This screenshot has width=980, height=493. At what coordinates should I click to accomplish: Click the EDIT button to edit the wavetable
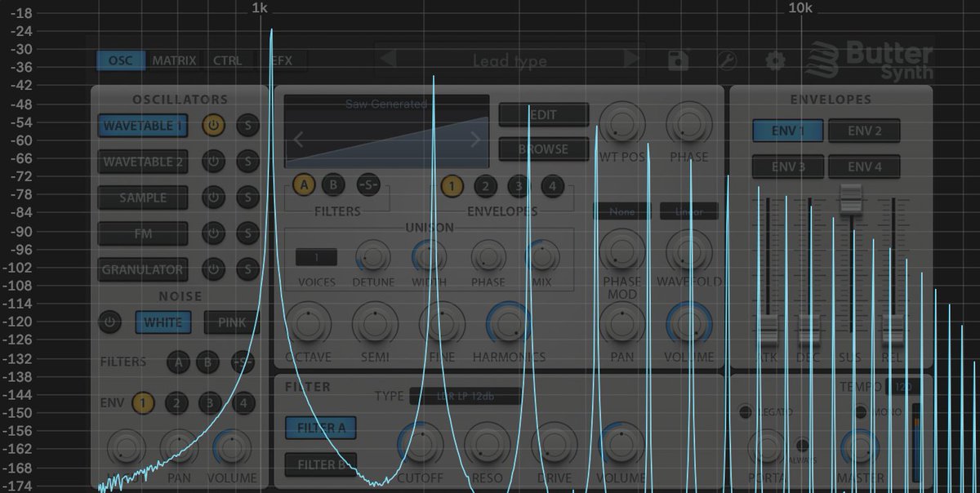(x=543, y=115)
